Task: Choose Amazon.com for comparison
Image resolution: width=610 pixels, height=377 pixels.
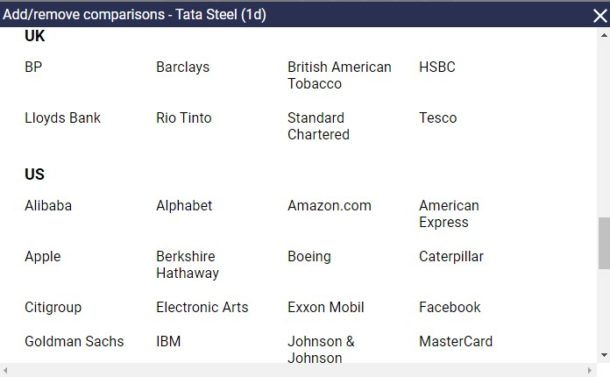Action: 329,205
